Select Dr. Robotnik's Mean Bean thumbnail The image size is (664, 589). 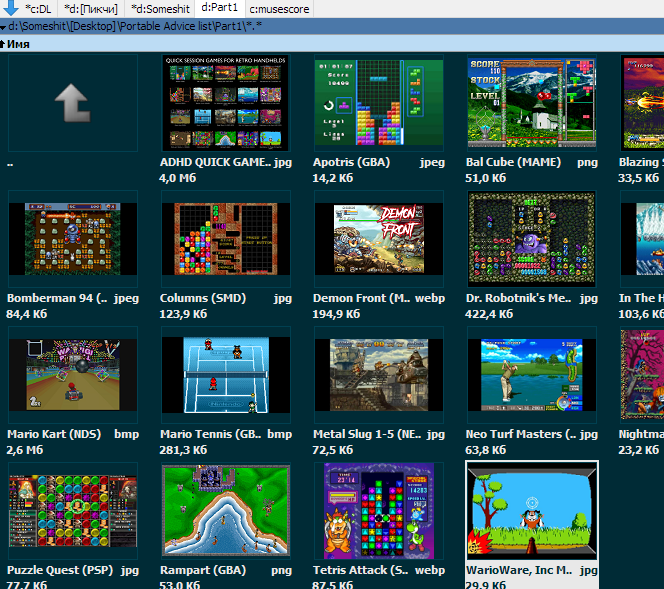pos(532,239)
